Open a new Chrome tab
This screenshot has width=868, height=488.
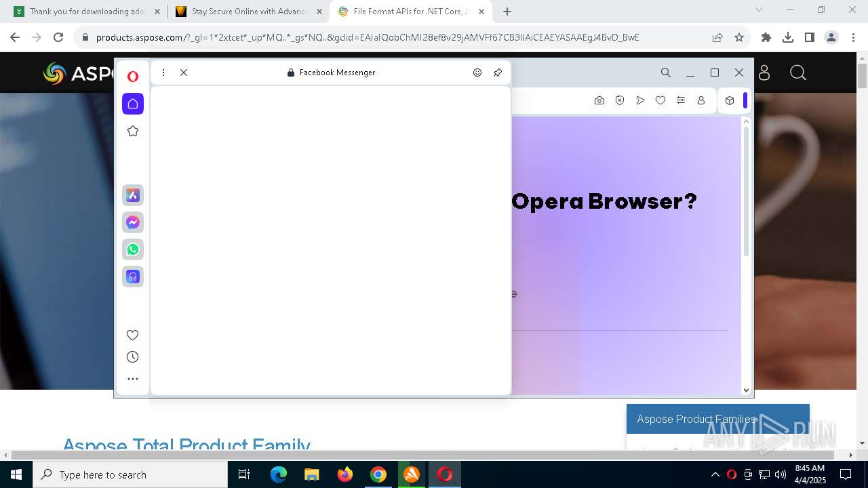pyautogui.click(x=507, y=12)
